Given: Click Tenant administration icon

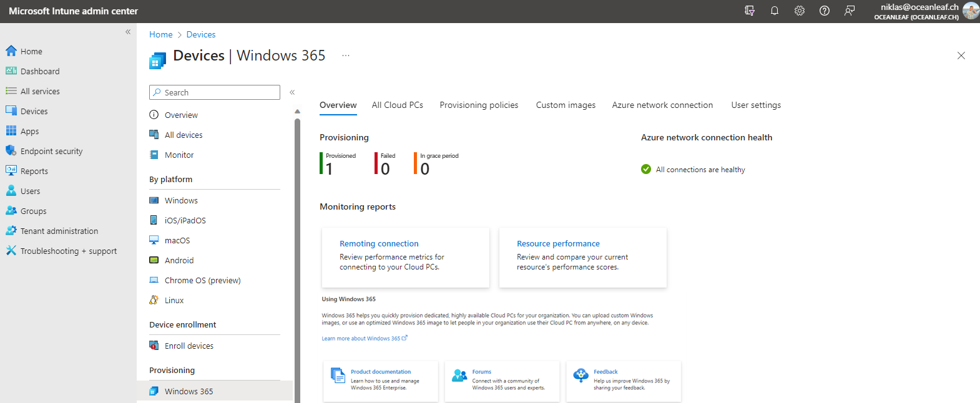Looking at the screenshot, I should tap(11, 231).
